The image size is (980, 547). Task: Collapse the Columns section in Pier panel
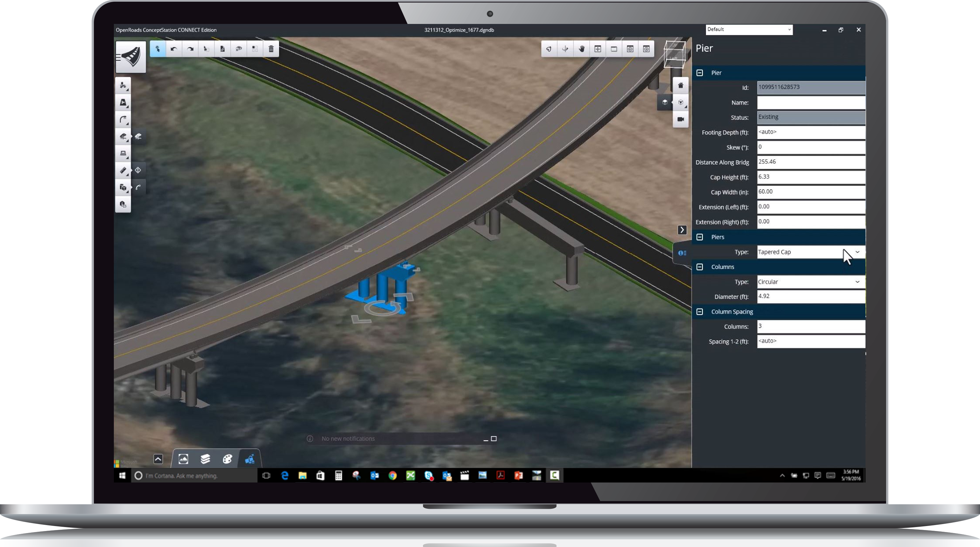point(700,266)
